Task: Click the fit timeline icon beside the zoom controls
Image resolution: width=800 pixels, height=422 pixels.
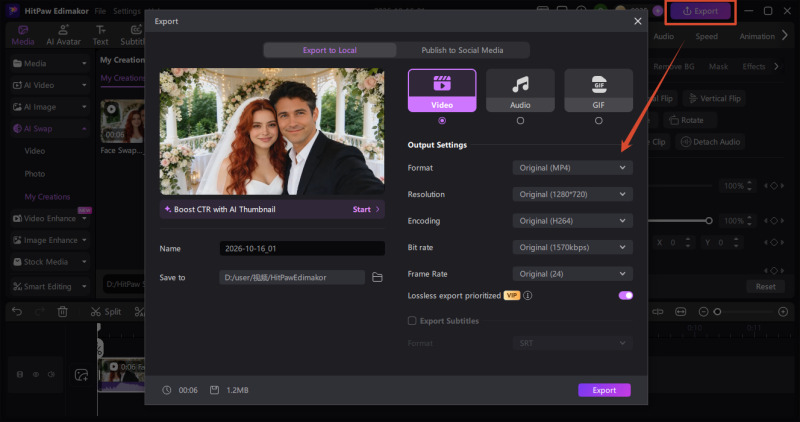Action: tap(681, 312)
